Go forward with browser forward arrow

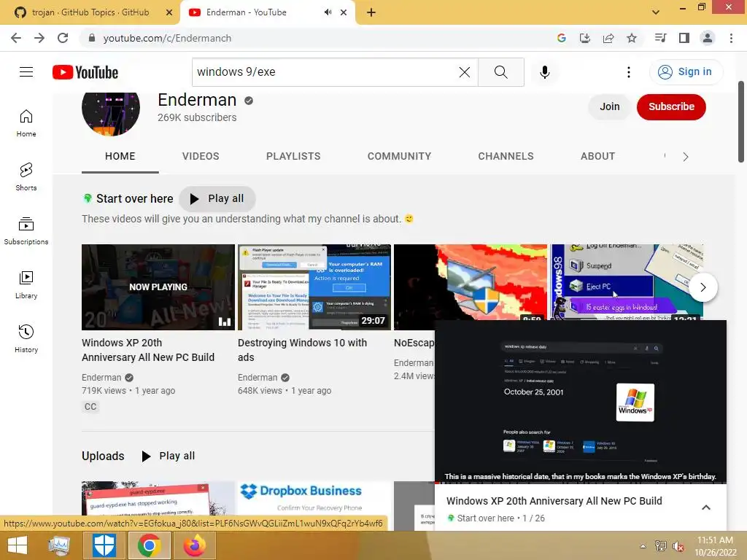click(x=39, y=38)
